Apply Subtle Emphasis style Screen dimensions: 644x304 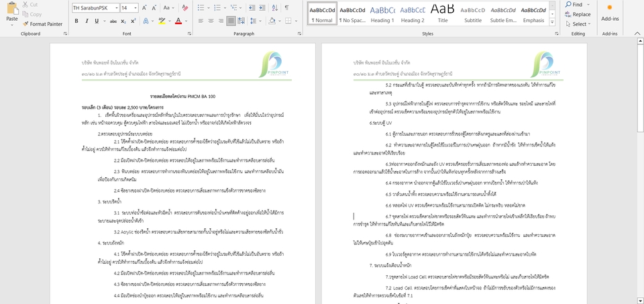(x=503, y=13)
